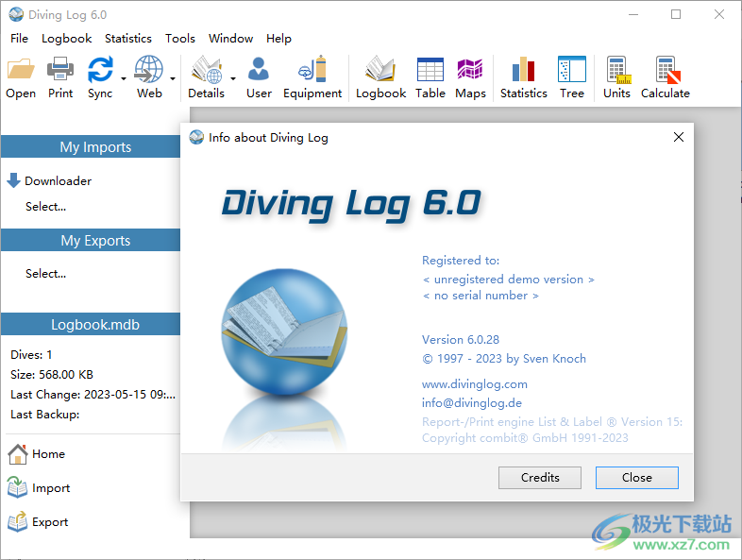Click the Last Change date text

pos(93,395)
